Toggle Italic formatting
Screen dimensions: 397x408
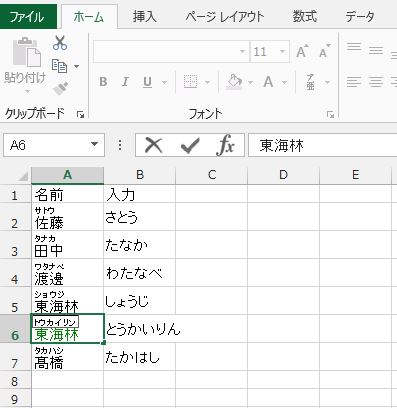point(125,82)
